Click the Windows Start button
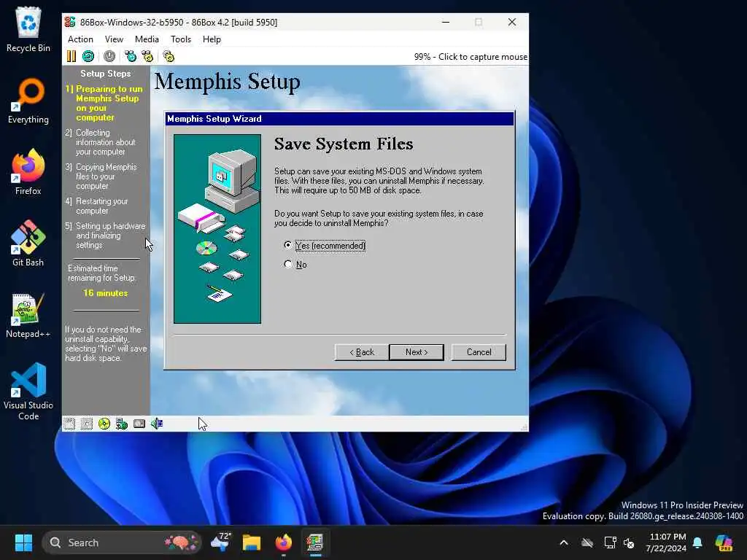The width and height of the screenshot is (747, 560). [23, 542]
